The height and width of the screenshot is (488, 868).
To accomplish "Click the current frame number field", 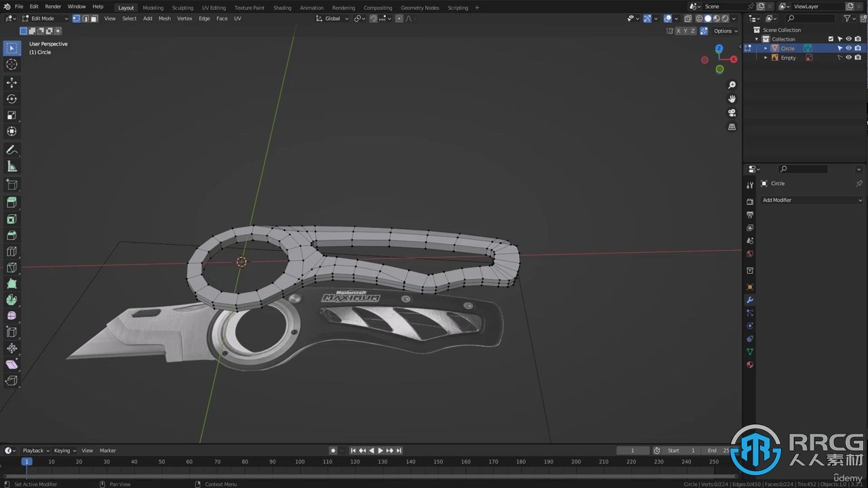I will pyautogui.click(x=632, y=451).
